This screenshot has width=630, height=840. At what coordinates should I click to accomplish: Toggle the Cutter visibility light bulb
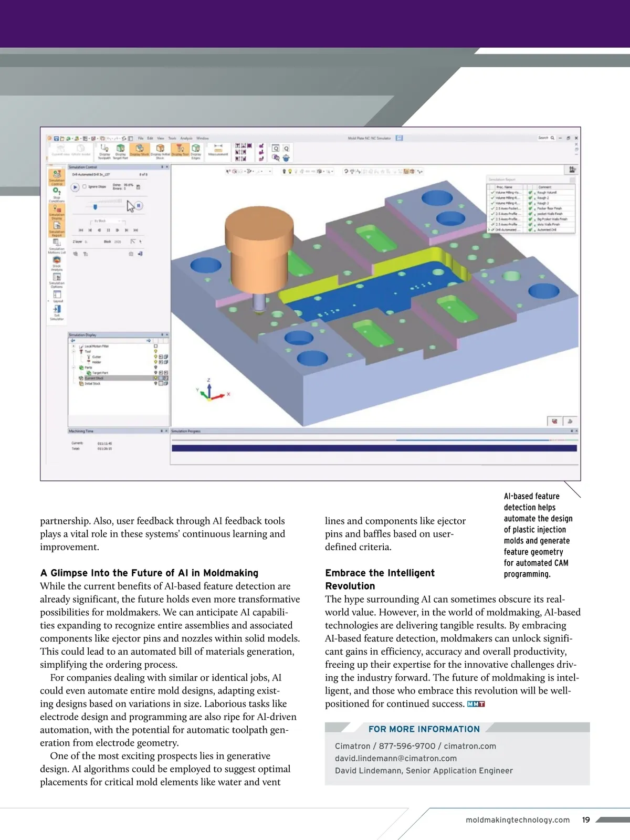pos(155,356)
